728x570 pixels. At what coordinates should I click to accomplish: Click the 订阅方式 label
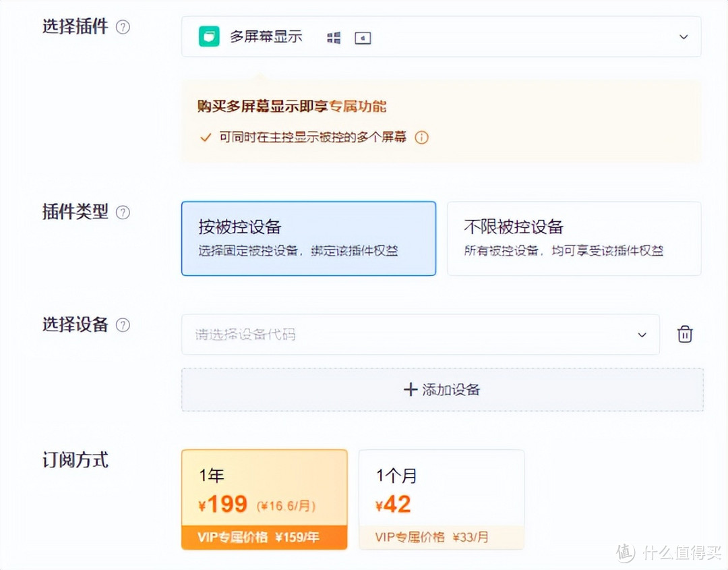[75, 460]
